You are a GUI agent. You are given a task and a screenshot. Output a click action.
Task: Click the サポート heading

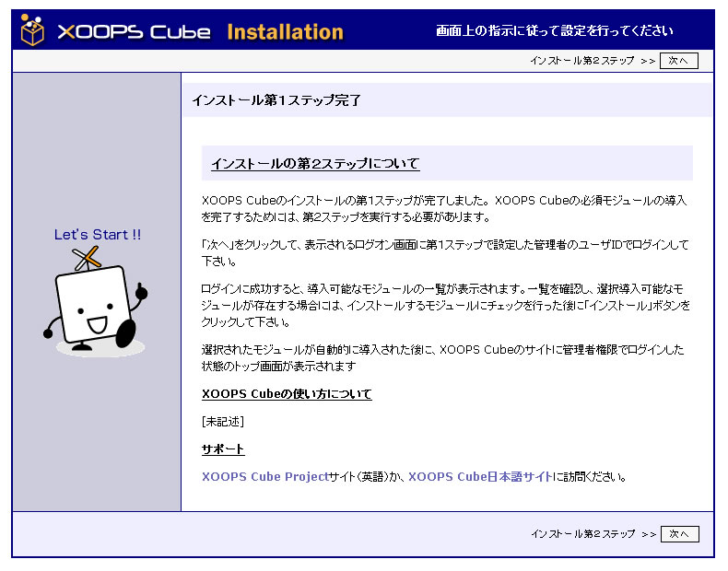[223, 449]
